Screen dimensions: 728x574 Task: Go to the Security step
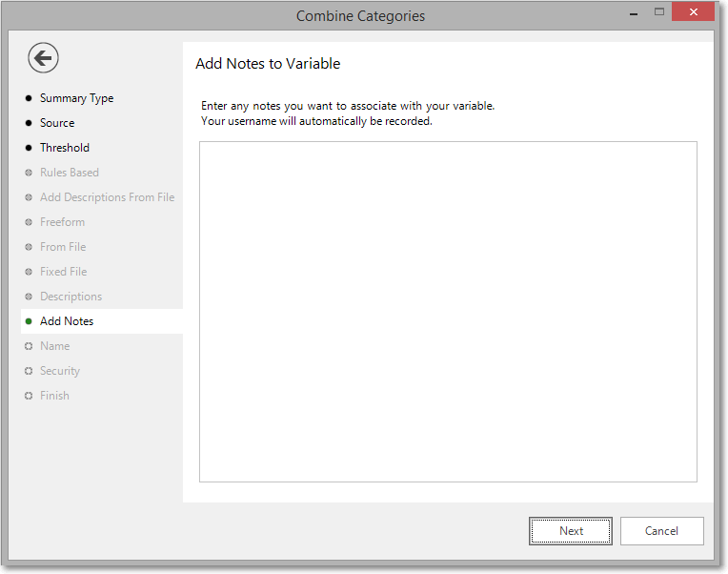click(60, 371)
